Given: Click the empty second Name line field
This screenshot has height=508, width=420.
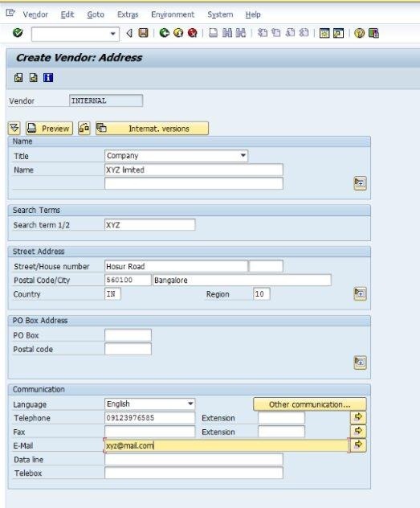Looking at the screenshot, I should pos(194,183).
